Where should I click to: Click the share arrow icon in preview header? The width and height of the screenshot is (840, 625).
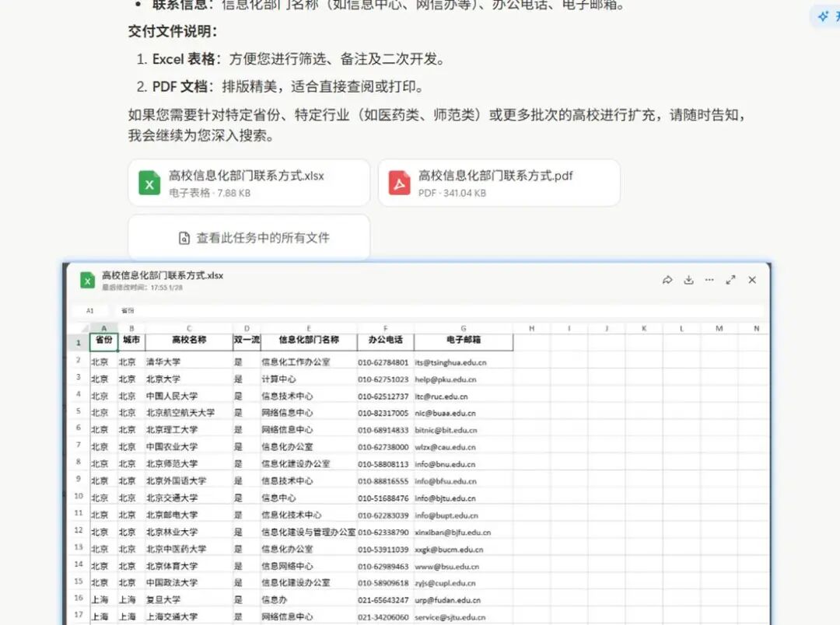click(667, 280)
